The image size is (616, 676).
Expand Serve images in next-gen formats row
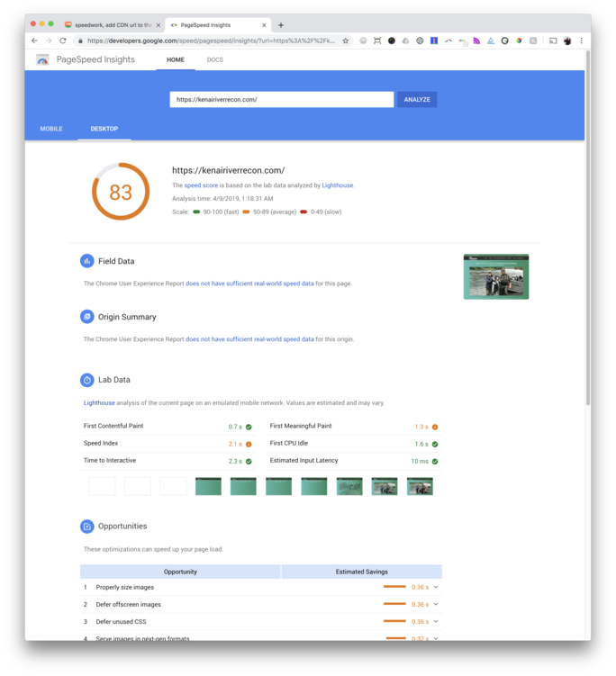tap(436, 638)
